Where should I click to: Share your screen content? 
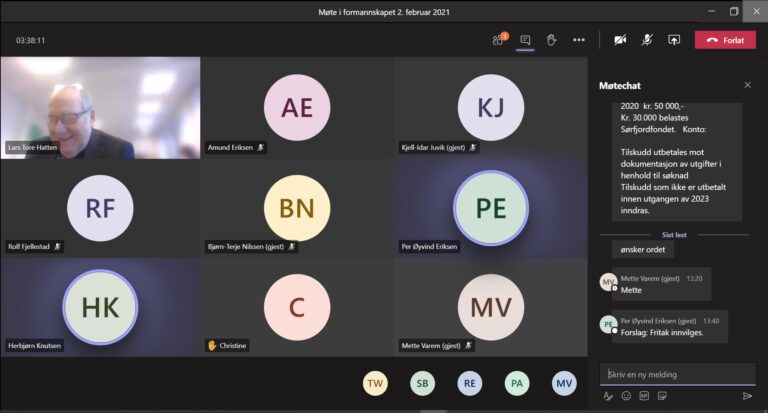[674, 40]
